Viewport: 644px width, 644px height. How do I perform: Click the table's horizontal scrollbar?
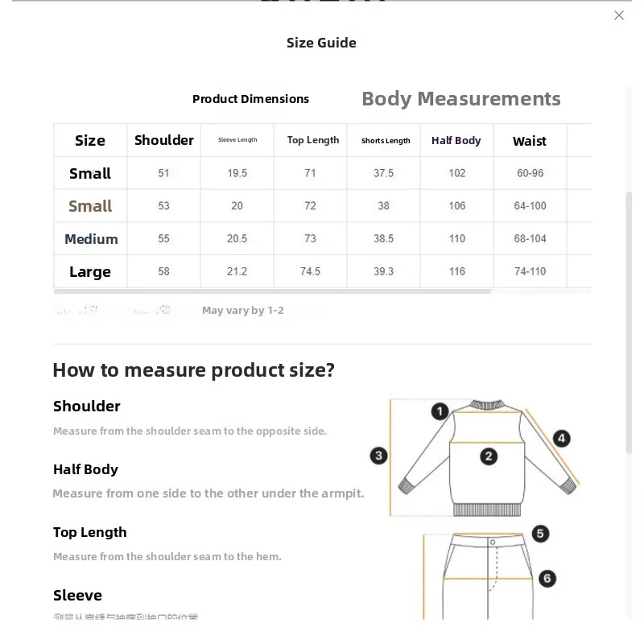272,291
